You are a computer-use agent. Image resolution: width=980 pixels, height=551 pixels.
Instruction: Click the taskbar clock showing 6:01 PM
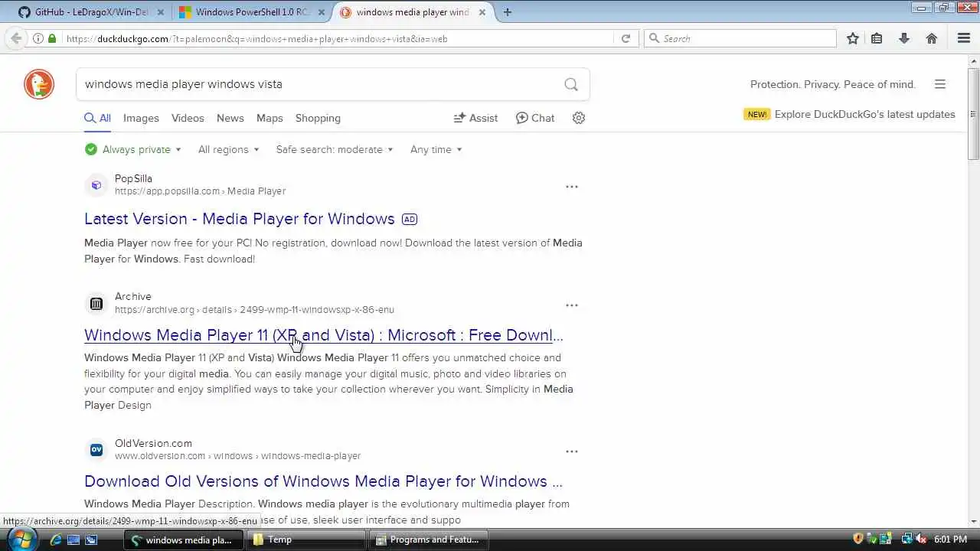click(x=950, y=540)
